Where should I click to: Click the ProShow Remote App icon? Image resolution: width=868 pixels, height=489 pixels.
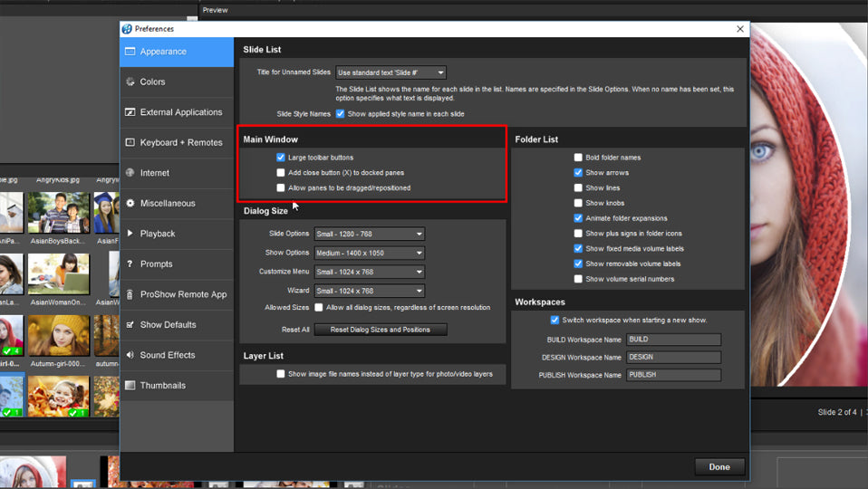pyautogui.click(x=130, y=294)
